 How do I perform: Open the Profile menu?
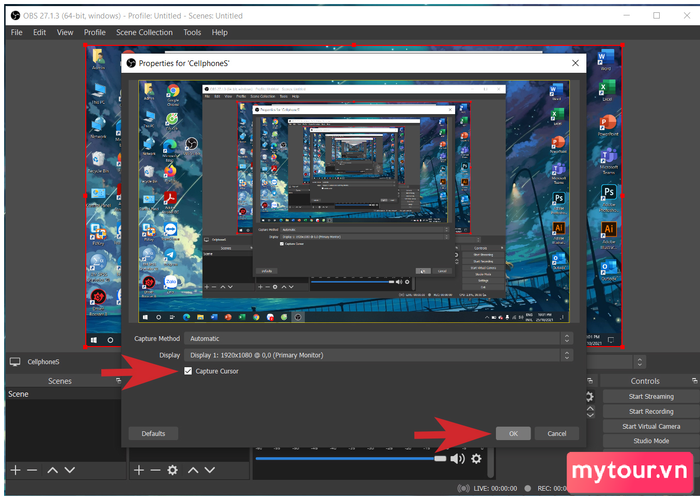click(95, 32)
